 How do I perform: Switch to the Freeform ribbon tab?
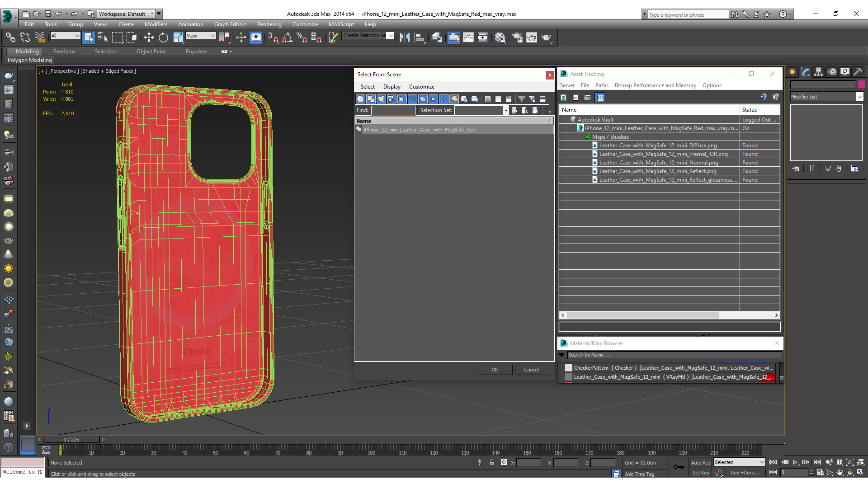[x=64, y=52]
